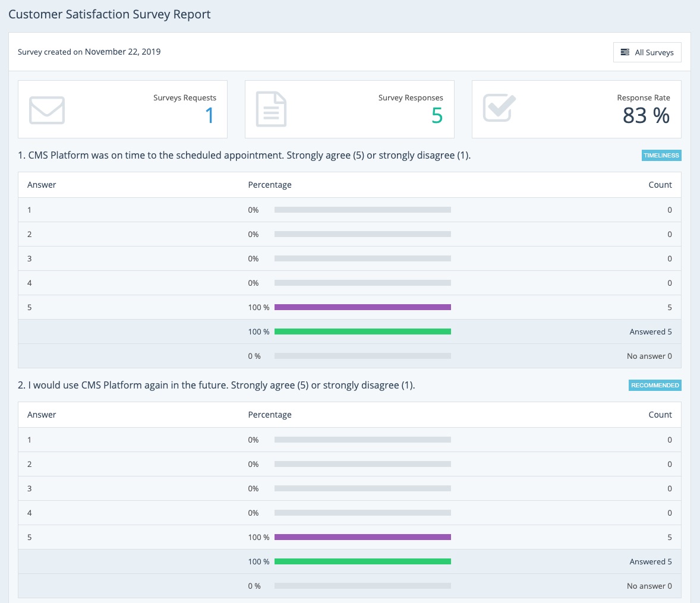
Task: Click the 83 % Response Rate value
Action: coord(646,115)
